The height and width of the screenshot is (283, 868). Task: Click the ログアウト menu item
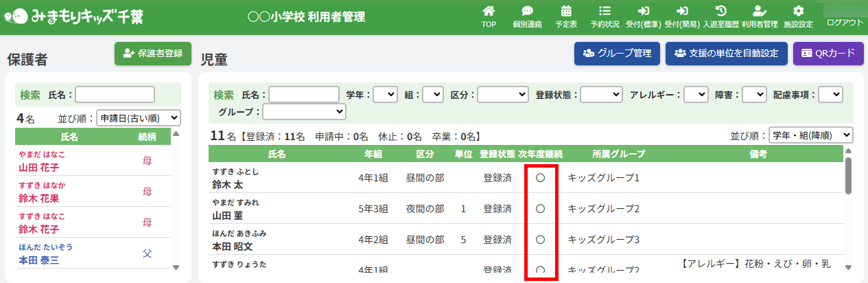coord(845,22)
